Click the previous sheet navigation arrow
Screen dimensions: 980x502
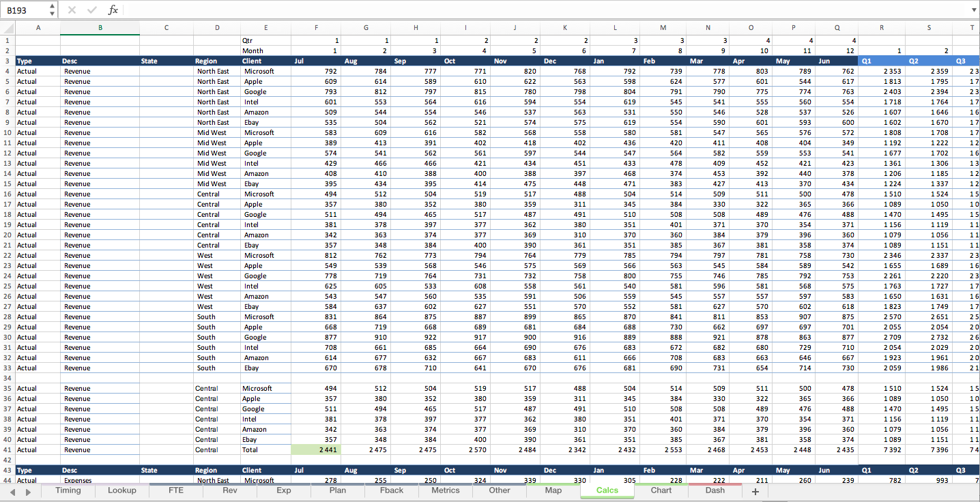pos(13,491)
